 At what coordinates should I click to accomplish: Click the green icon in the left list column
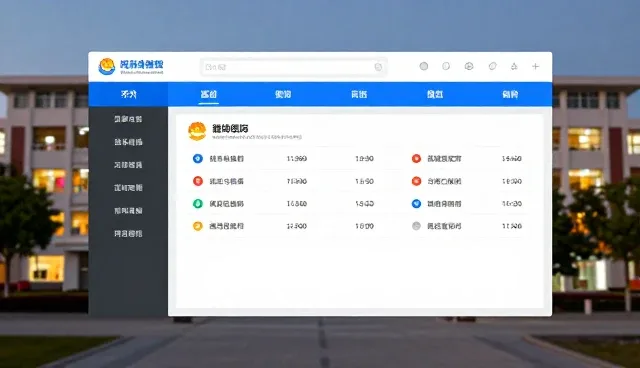tap(198, 203)
